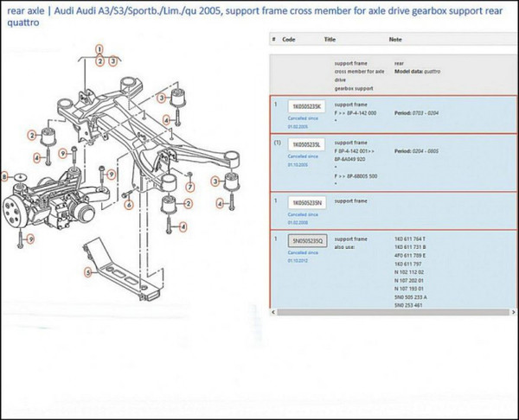Image resolution: width=519 pixels, height=420 pixels.
Task: Click callout 8 at the left of the differential
Action: (4, 177)
